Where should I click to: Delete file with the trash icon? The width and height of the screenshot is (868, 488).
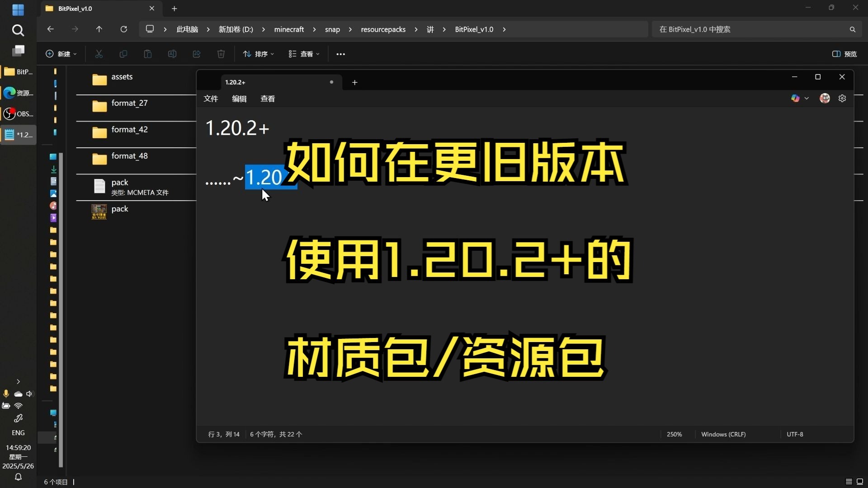point(221,54)
